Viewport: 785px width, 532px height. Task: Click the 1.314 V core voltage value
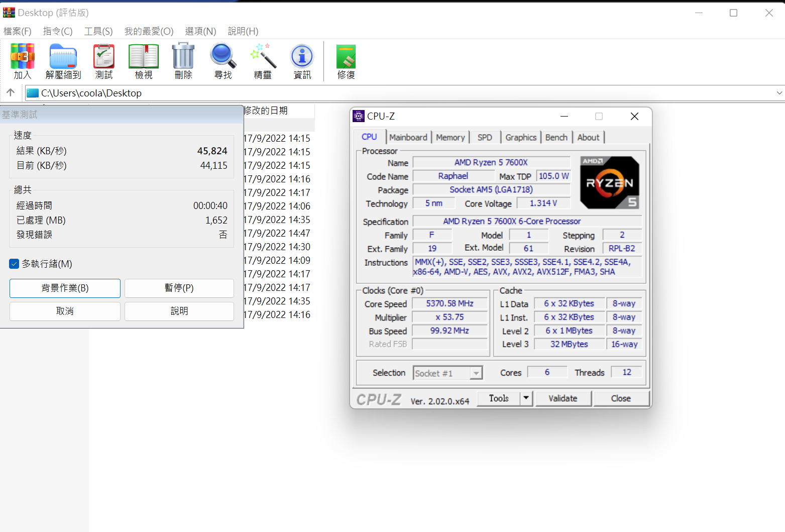tap(543, 203)
